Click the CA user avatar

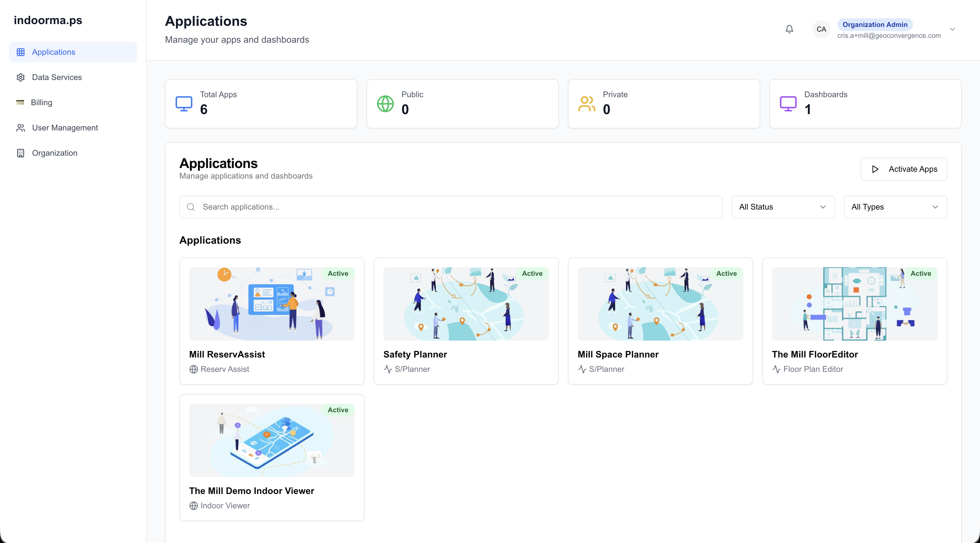pyautogui.click(x=821, y=29)
